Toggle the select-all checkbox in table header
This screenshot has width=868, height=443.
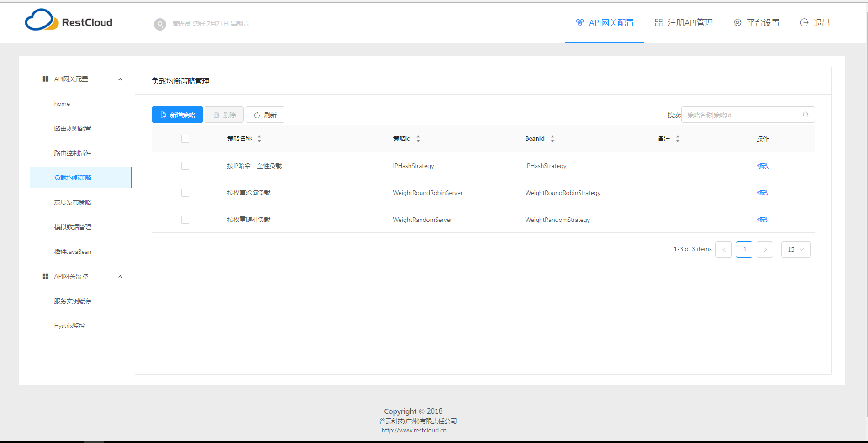pos(185,138)
